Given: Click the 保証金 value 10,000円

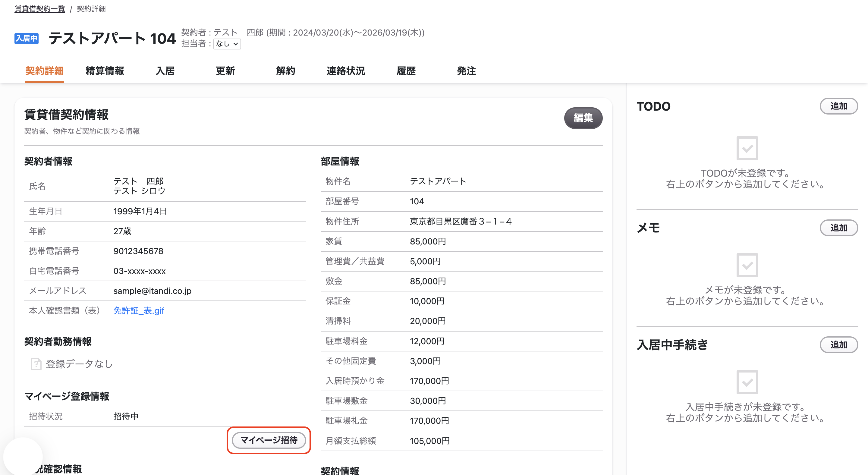Looking at the screenshot, I should (x=427, y=301).
